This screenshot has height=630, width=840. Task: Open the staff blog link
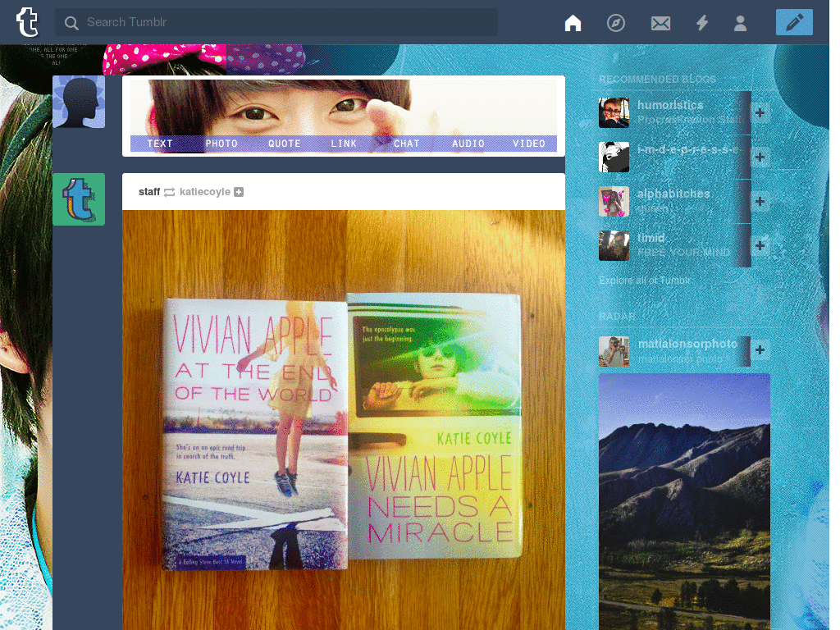(149, 192)
